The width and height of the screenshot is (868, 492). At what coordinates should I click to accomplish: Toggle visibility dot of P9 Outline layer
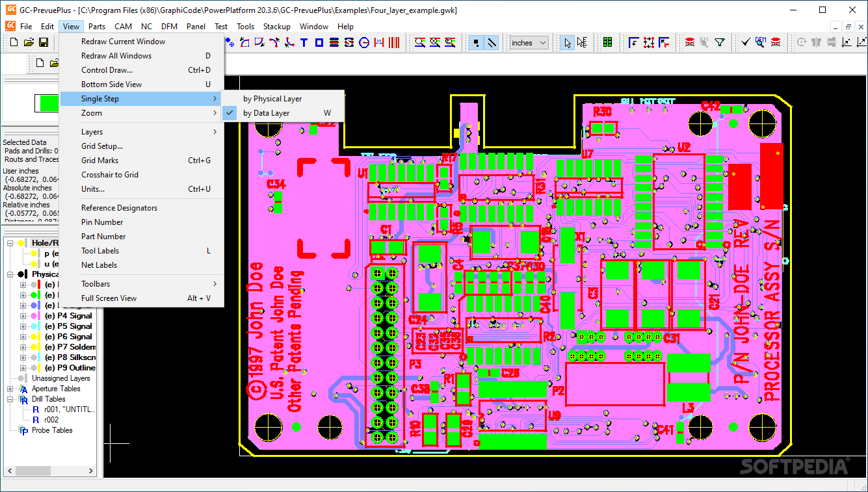click(x=35, y=368)
